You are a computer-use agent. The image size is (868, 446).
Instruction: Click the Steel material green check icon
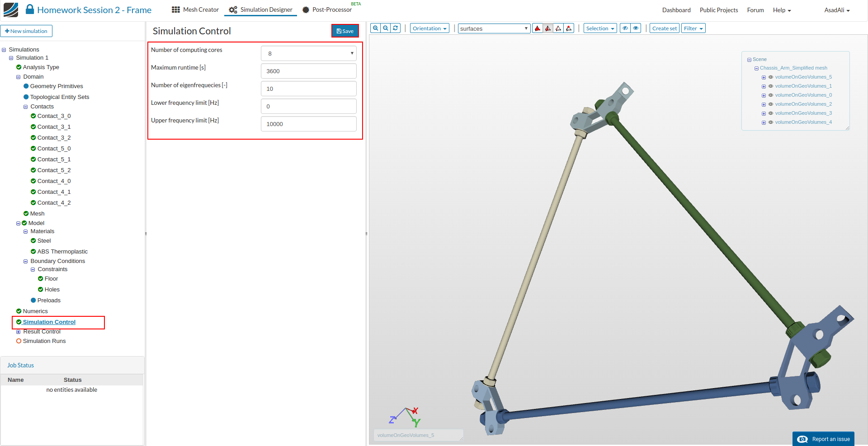(x=33, y=241)
